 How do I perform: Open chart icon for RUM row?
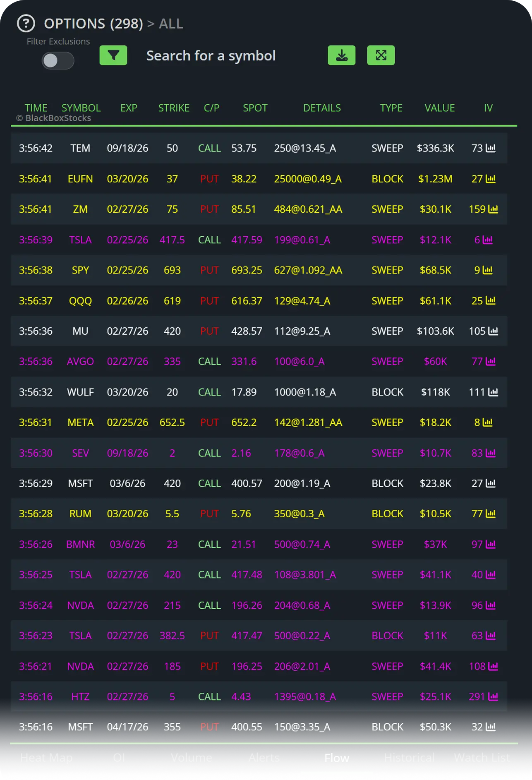click(491, 514)
